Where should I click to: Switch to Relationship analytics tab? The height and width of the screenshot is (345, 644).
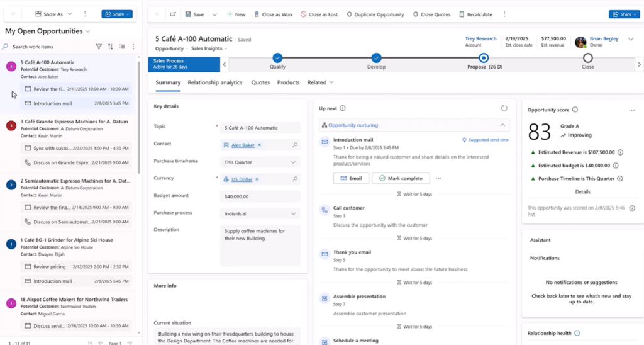pos(215,82)
